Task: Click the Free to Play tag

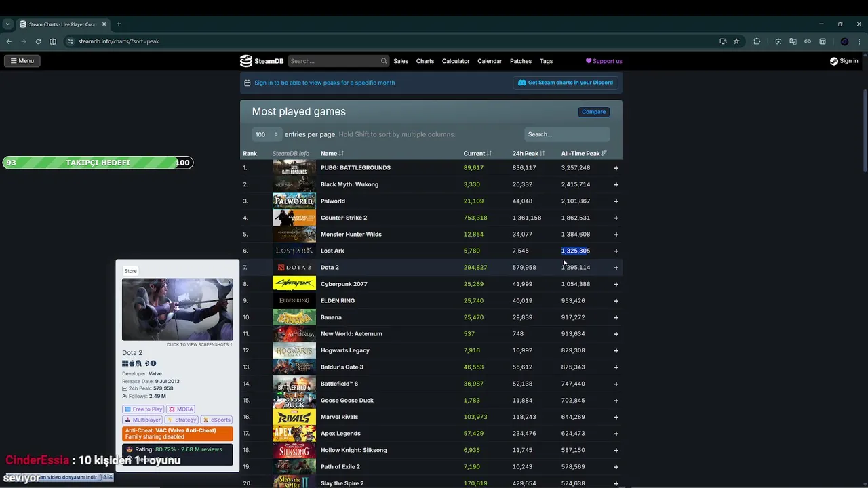Action: 143,409
